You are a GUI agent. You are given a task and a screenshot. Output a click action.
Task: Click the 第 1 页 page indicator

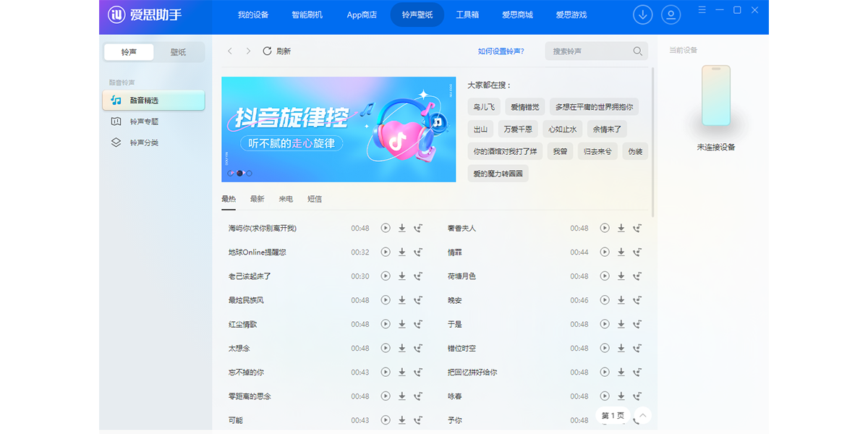pyautogui.click(x=613, y=415)
